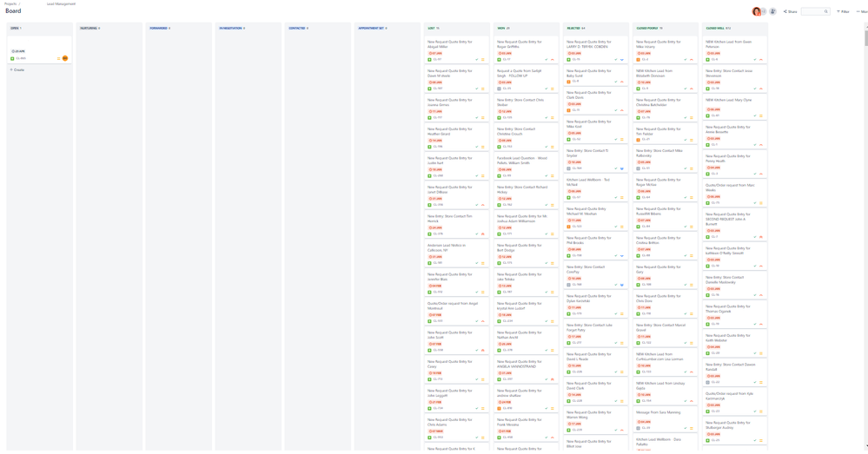Click the 03 JAN date on Mike Irizarry card

pos(644,54)
